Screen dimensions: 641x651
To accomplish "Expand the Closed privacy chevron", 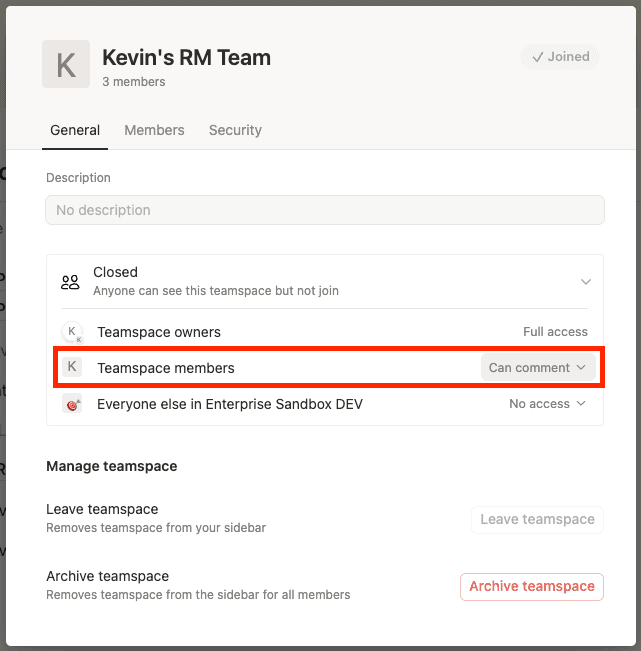I will [586, 282].
